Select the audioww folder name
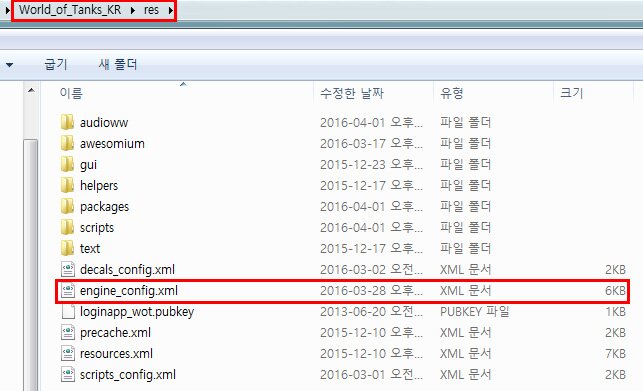643x391 pixels. 104,122
